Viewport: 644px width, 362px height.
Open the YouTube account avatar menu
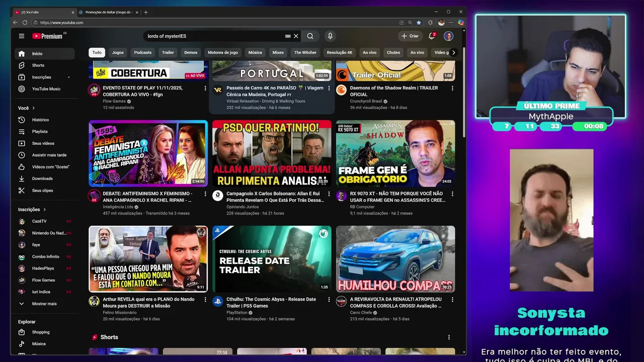(448, 36)
